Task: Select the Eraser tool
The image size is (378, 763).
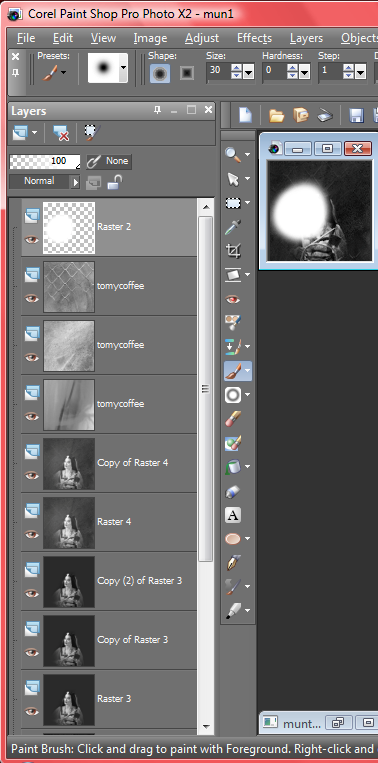Action: pos(233,418)
